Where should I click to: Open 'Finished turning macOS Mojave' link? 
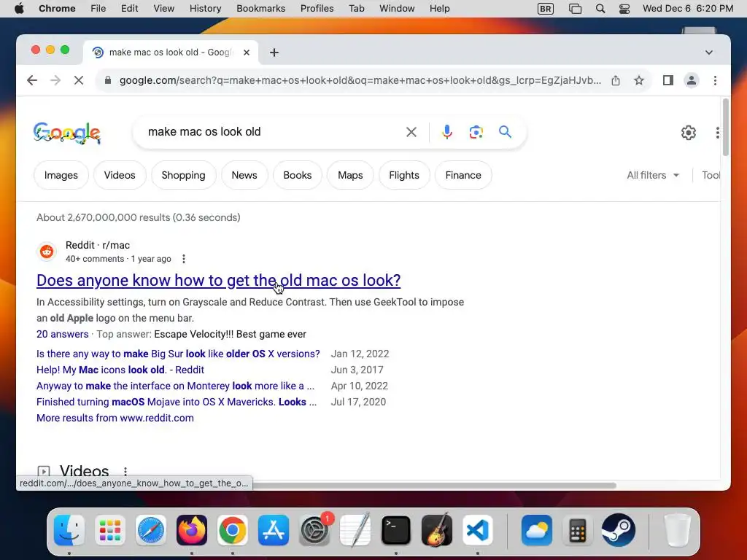[x=177, y=402]
